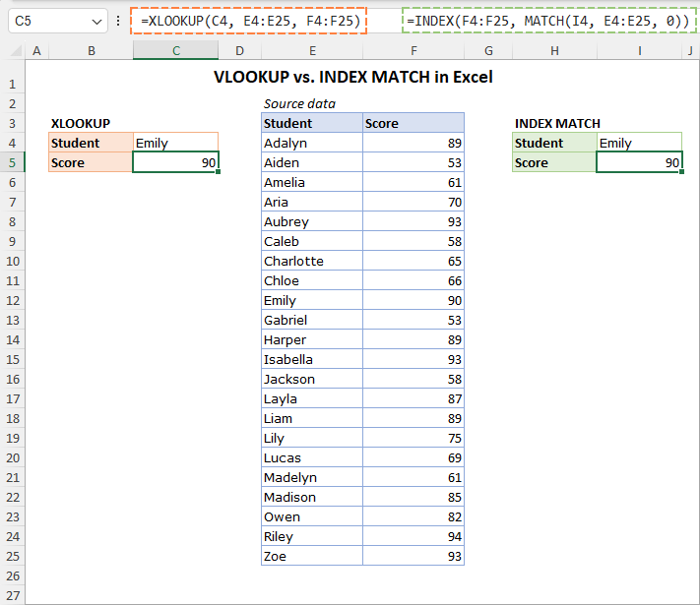Select the cell 'Amelia'
The height and width of the screenshot is (605, 700).
(312, 182)
